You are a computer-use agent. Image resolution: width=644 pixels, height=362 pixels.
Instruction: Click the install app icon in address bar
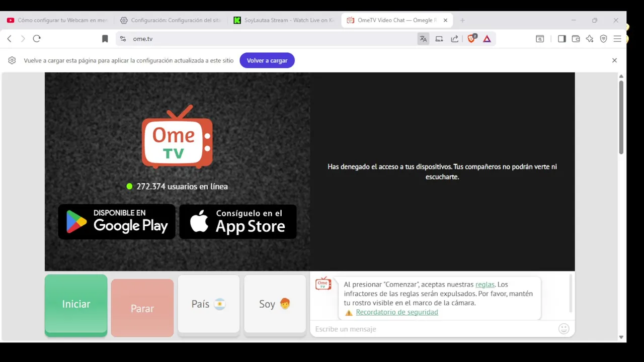pos(439,39)
